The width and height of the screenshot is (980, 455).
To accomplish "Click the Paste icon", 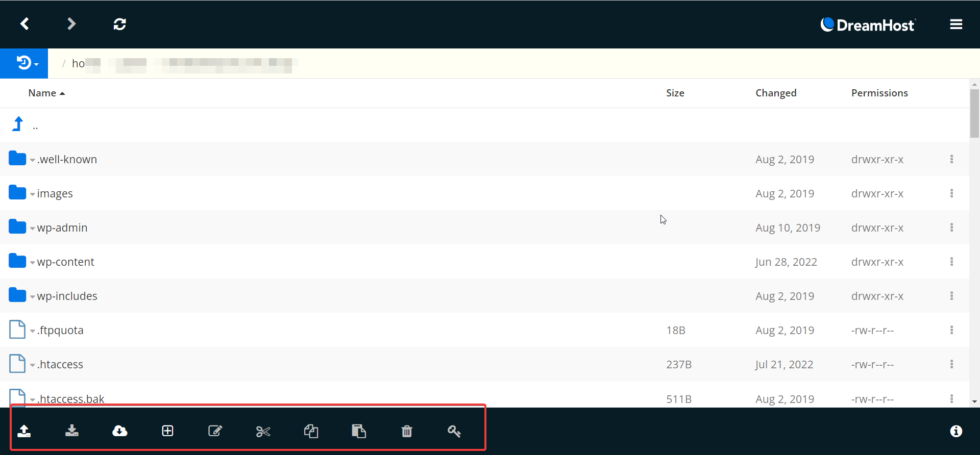I will 359,431.
